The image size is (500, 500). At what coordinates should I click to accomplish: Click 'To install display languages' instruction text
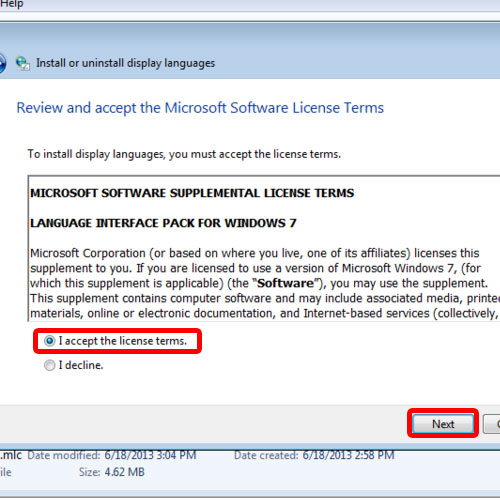pos(184,154)
